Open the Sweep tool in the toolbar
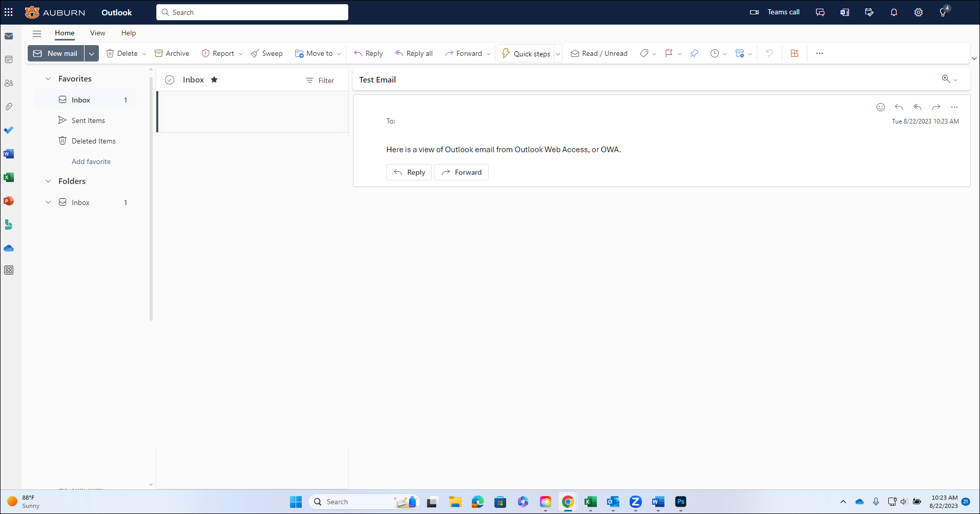 pos(267,53)
